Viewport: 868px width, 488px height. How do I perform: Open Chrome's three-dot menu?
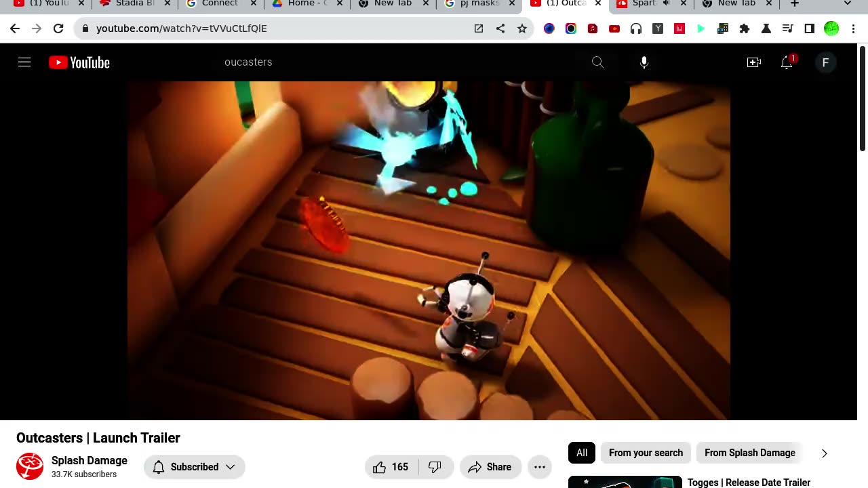853,28
